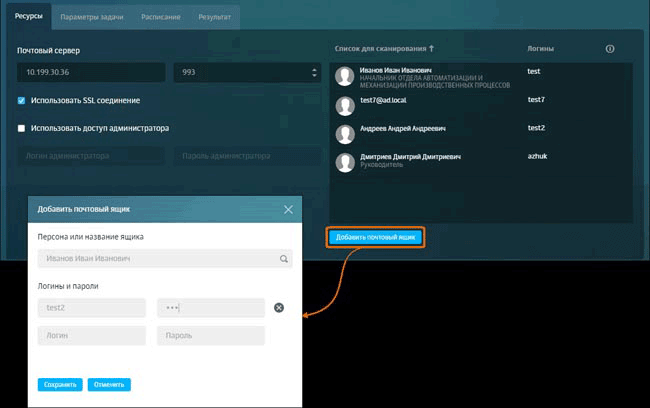Click the login value test7
Image resolution: width=650 pixels, height=408 pixels.
tap(536, 100)
